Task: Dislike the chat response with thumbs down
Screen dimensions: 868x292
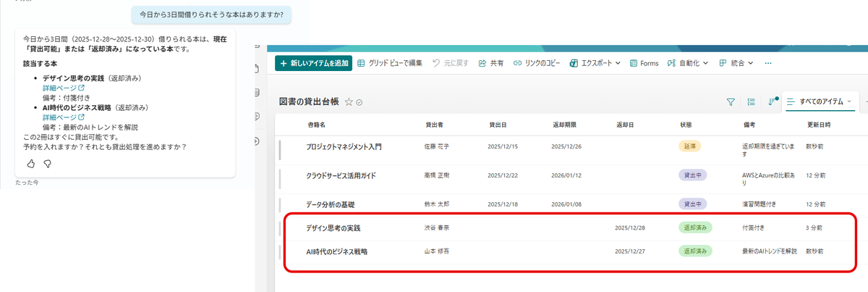Action: pyautogui.click(x=47, y=164)
